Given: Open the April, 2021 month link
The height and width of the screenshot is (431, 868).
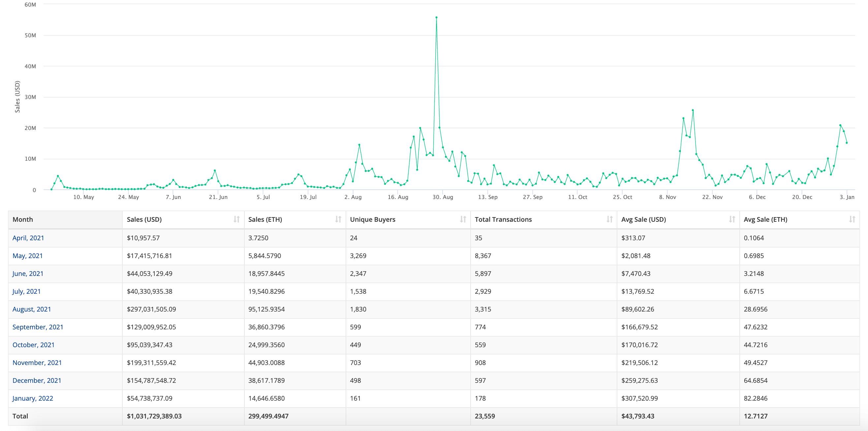Looking at the screenshot, I should pyautogui.click(x=28, y=238).
